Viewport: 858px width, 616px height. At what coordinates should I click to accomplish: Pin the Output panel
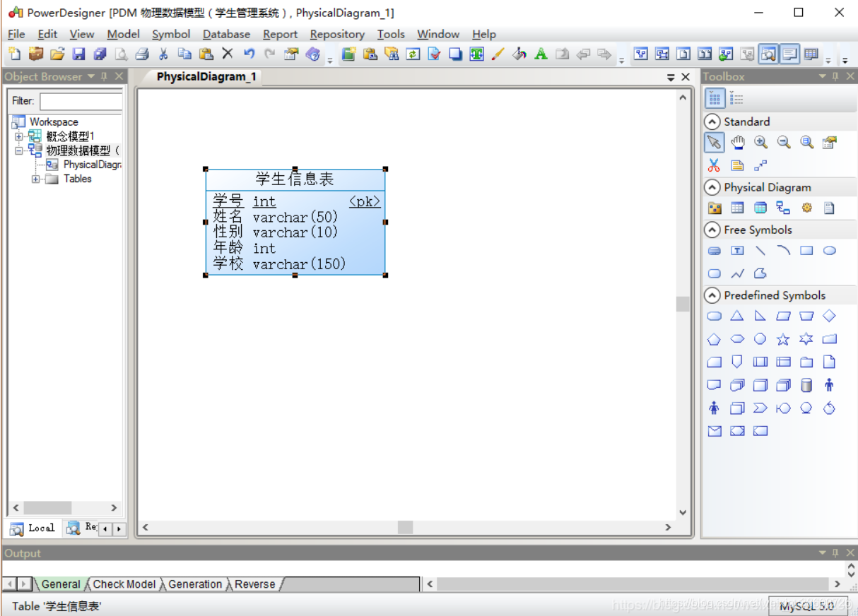(x=835, y=552)
